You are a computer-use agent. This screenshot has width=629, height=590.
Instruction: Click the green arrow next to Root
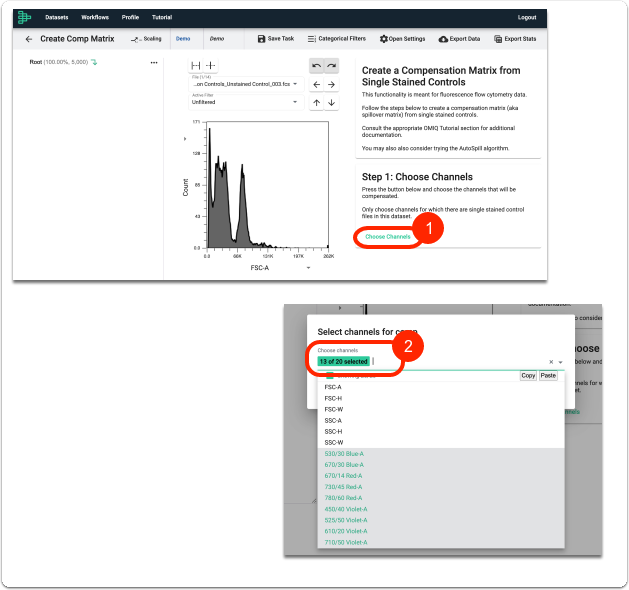tap(94, 62)
